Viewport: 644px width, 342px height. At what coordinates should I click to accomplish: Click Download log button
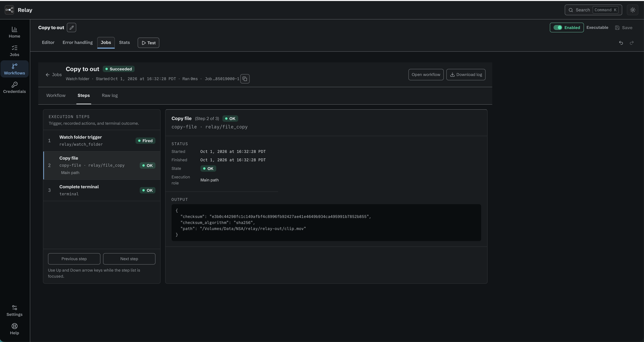pos(466,75)
